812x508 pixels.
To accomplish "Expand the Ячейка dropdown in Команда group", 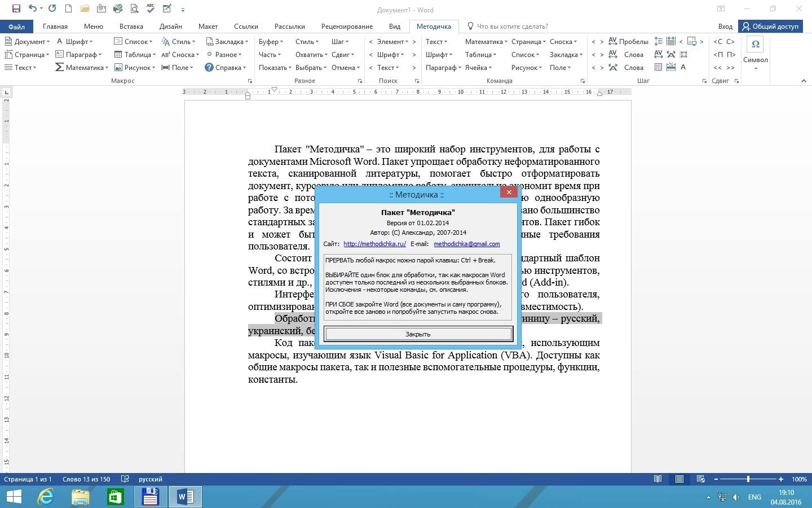I will 479,67.
